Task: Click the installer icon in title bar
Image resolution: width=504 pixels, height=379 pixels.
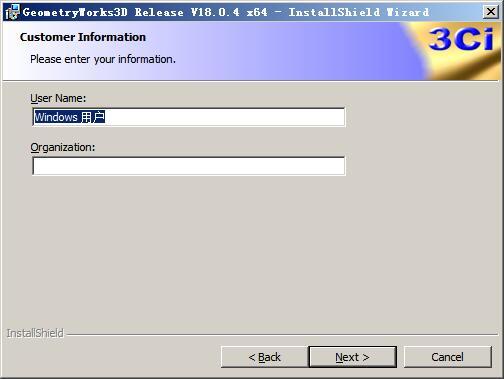Action: [12, 12]
